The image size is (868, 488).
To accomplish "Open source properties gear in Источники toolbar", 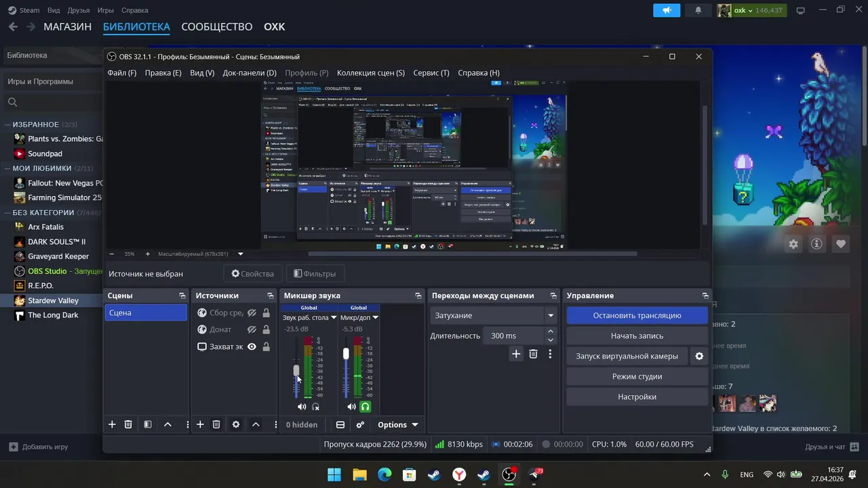I will pyautogui.click(x=236, y=424).
